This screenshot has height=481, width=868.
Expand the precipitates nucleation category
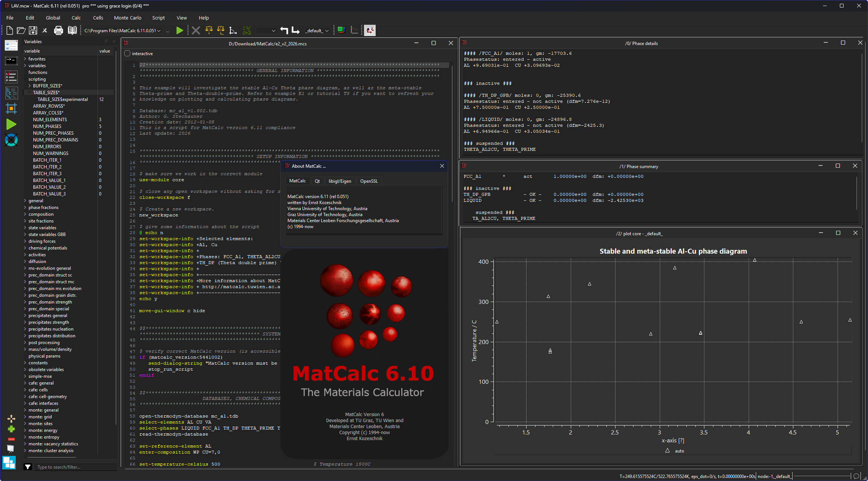pos(25,329)
